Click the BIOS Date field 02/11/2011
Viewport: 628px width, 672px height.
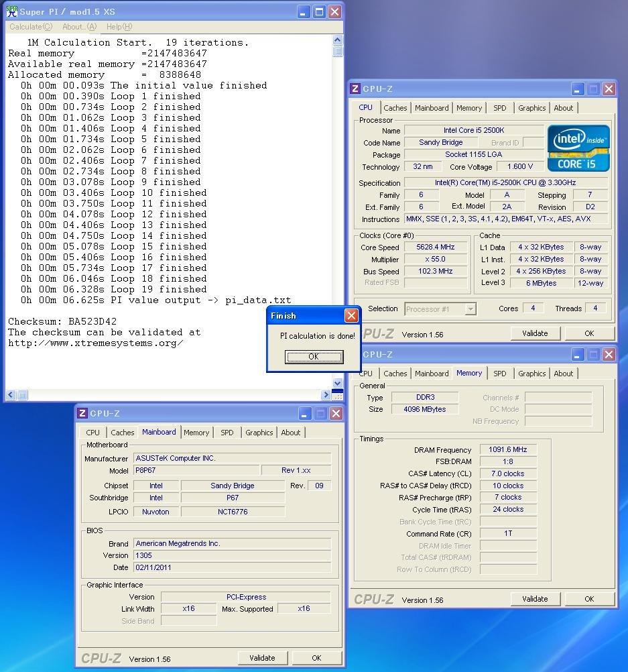coord(232,567)
